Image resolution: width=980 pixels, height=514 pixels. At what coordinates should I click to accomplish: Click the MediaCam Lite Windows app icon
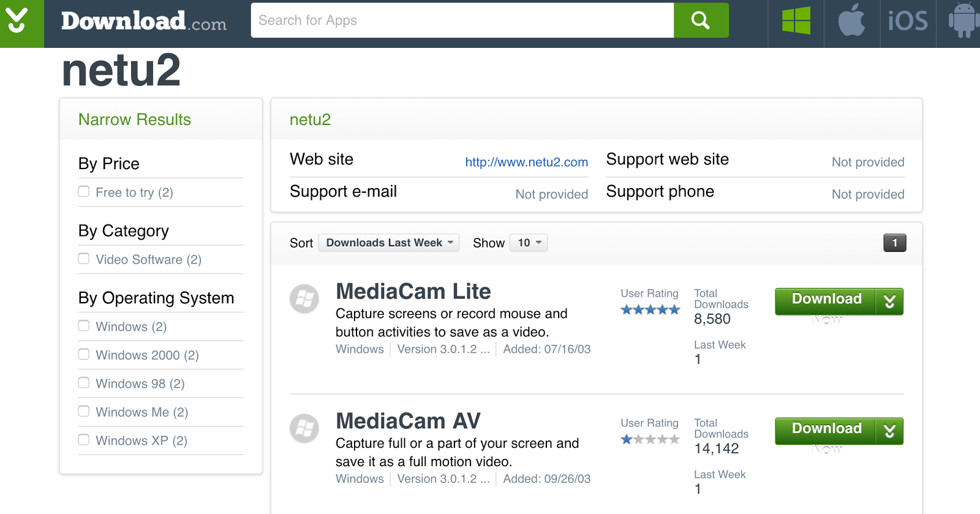[304, 299]
